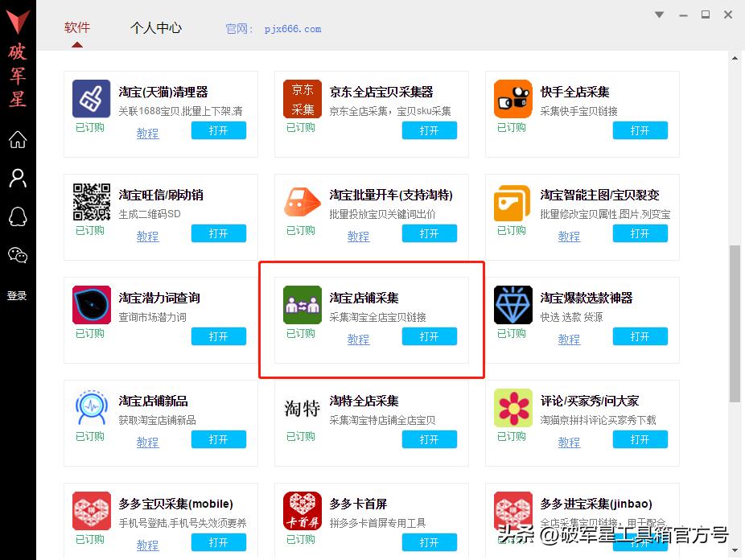Click the 淘特 text icon

coord(303,408)
